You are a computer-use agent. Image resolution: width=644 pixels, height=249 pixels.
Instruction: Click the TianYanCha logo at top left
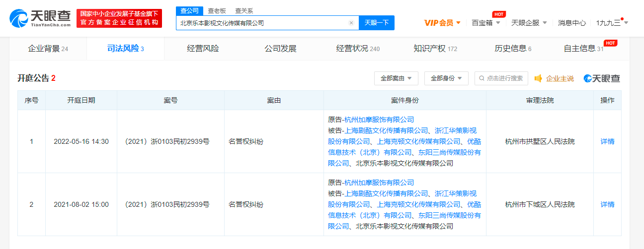pyautogui.click(x=40, y=18)
